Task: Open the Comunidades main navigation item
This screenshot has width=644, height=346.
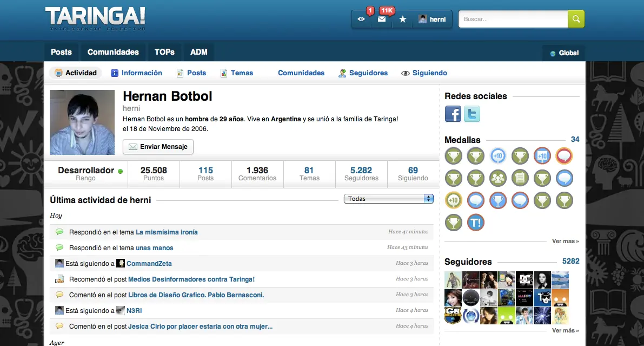Action: (113, 52)
